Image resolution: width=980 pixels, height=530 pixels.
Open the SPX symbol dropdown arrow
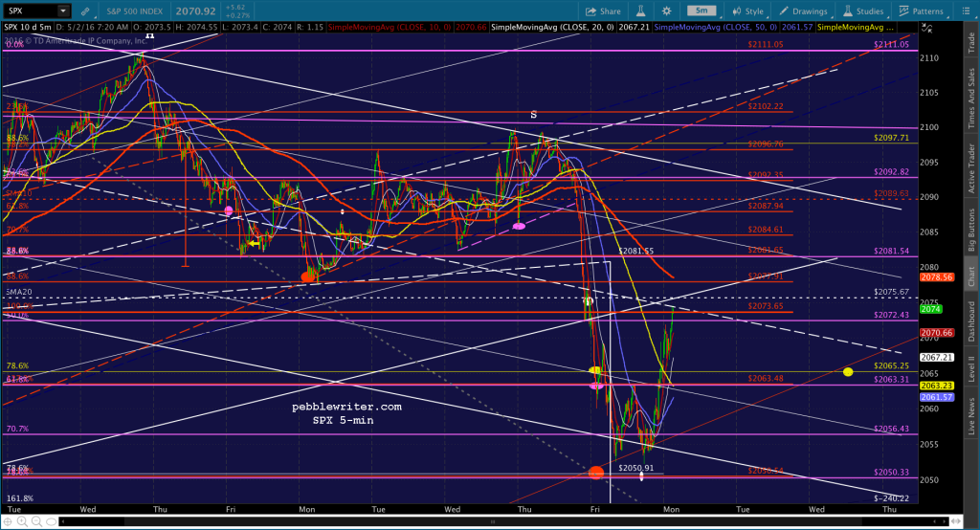pyautogui.click(x=63, y=11)
